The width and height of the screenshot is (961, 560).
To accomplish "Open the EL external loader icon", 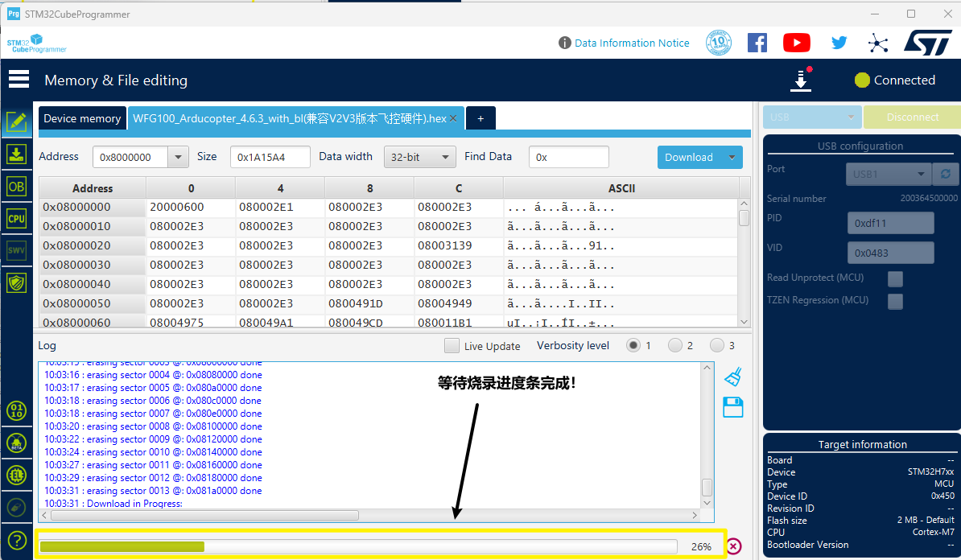I will click(17, 475).
